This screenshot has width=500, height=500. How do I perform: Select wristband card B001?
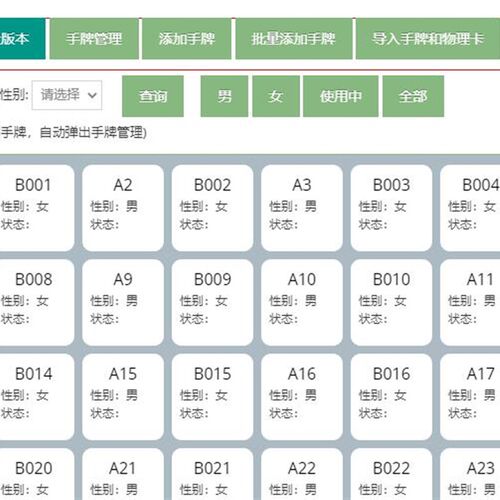click(35, 208)
